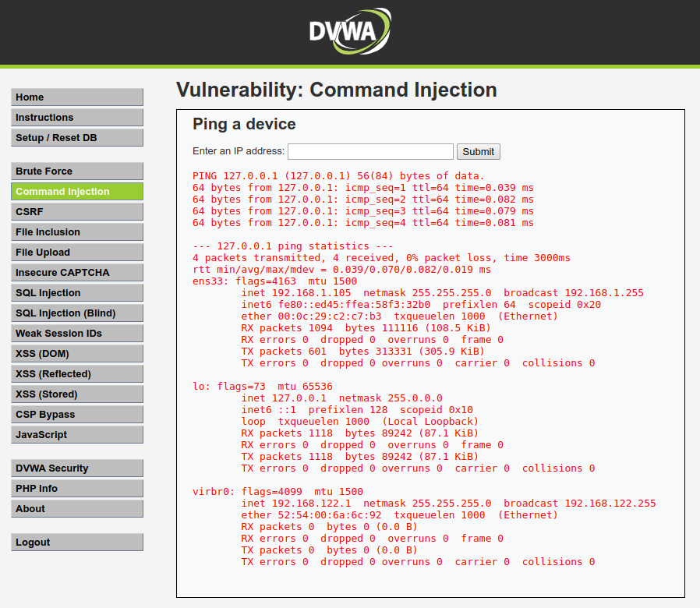Open XSS (Reflected) page

tap(77, 373)
